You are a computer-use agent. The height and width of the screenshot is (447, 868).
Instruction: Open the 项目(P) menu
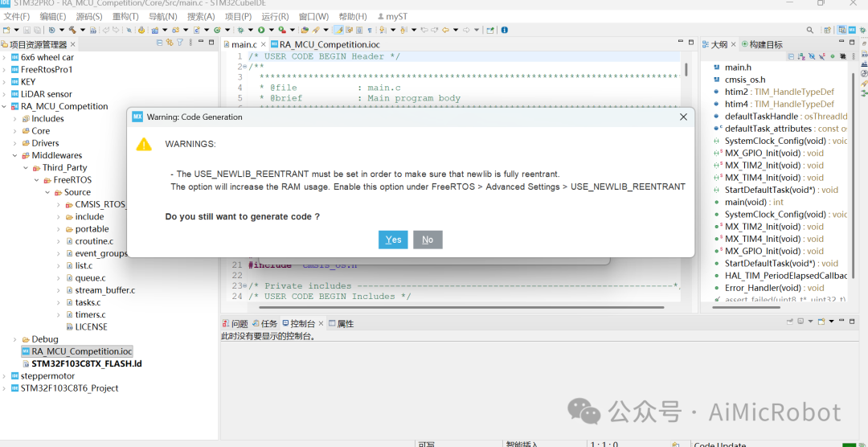click(x=238, y=17)
